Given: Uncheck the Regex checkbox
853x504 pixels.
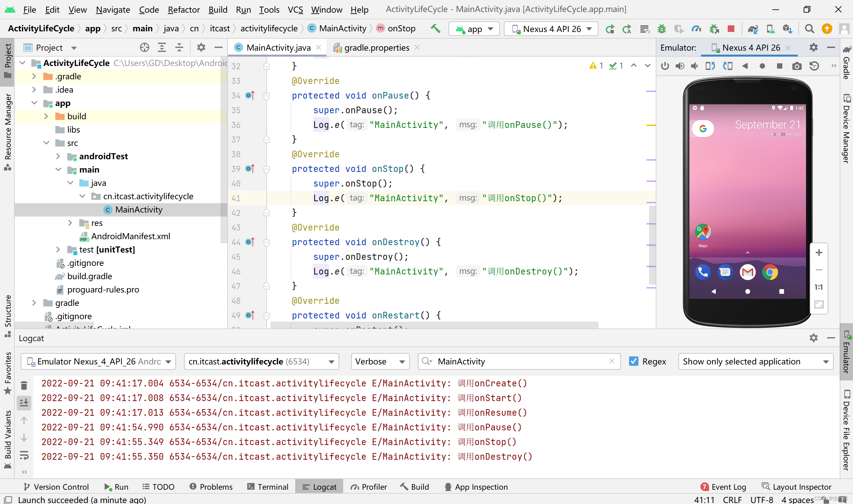Looking at the screenshot, I should coord(633,361).
